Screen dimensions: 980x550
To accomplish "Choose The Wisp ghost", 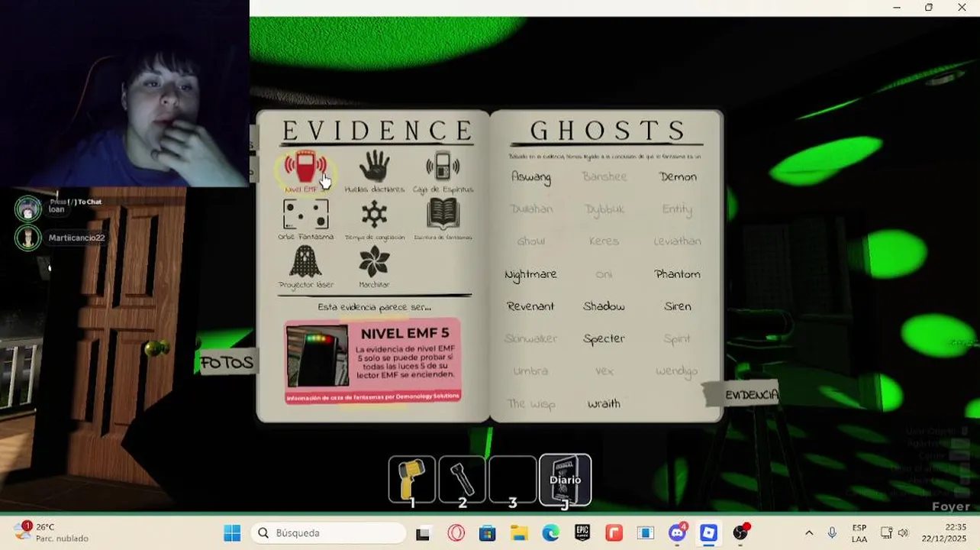I will tap(530, 403).
